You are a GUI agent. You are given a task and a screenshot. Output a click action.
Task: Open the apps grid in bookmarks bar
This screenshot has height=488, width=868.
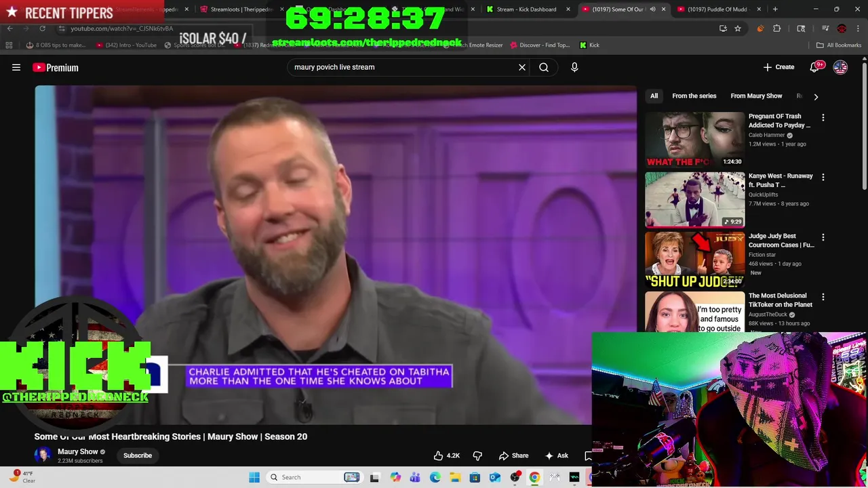coord(9,45)
